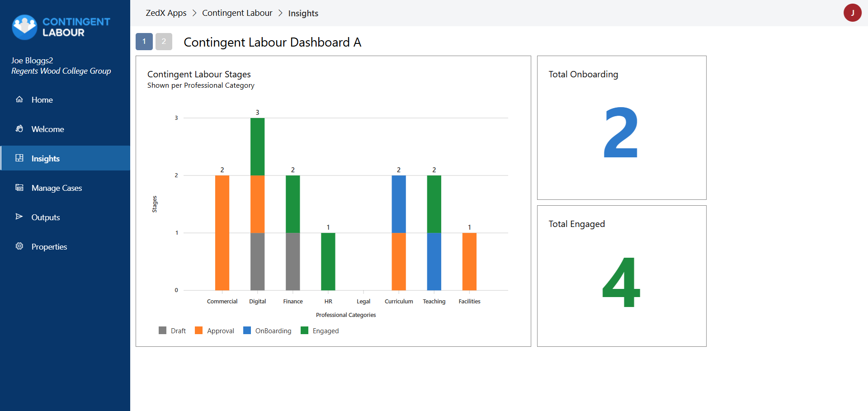This screenshot has width=868, height=411.
Task: Click the Contingent Labour Stages chart title
Action: [199, 74]
